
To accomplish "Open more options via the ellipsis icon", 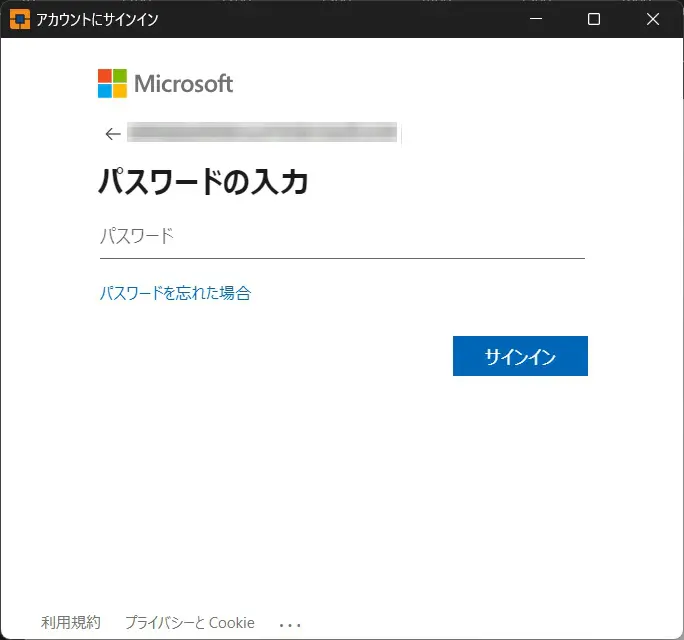I will tap(290, 624).
